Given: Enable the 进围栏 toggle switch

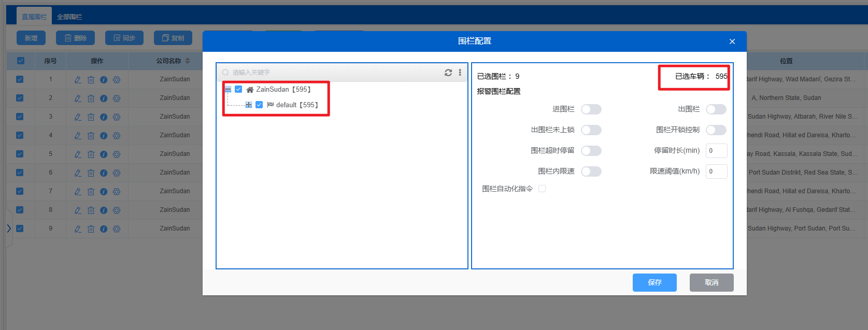Looking at the screenshot, I should [591, 109].
